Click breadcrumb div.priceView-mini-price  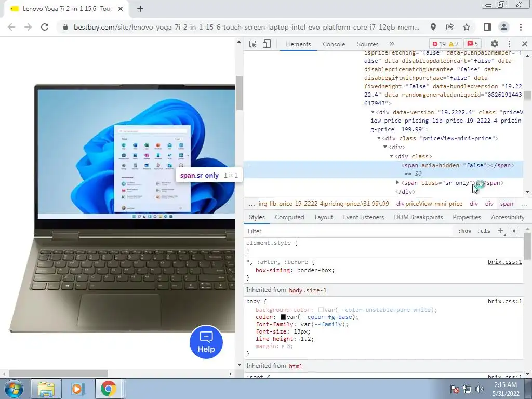[x=429, y=204]
